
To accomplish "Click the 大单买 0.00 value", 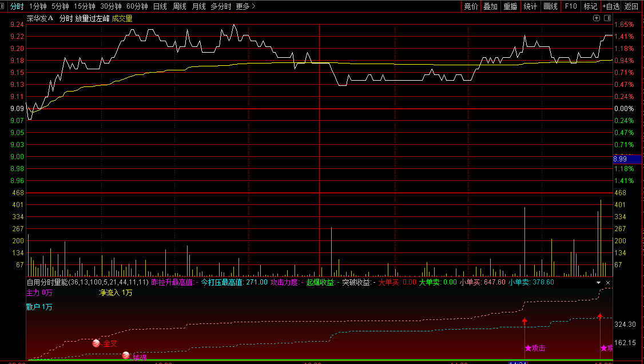I will pyautogui.click(x=397, y=283).
